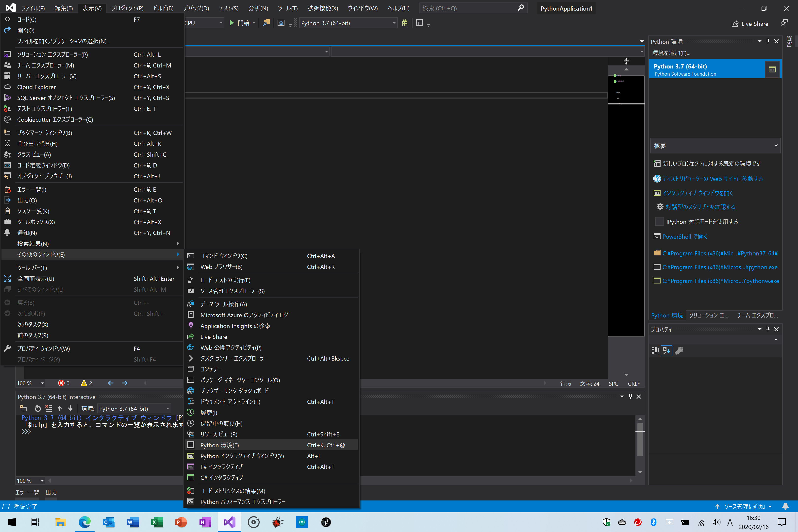Image resolution: width=798 pixels, height=532 pixels.
Task: Select Python 環境(E) from the submenu
Action: pyautogui.click(x=219, y=445)
